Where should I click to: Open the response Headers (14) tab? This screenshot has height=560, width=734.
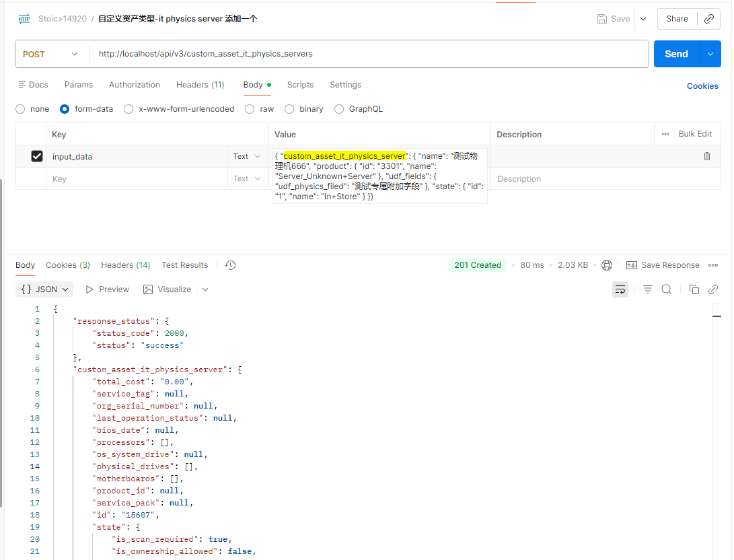pyautogui.click(x=126, y=265)
